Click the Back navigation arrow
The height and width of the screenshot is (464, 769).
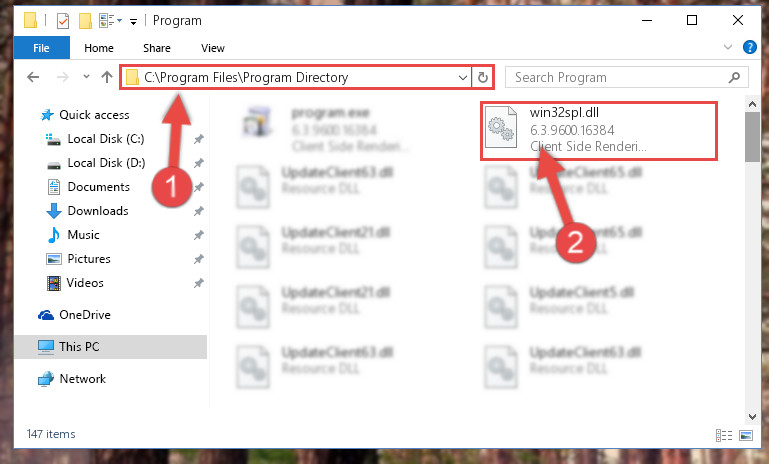pyautogui.click(x=33, y=77)
